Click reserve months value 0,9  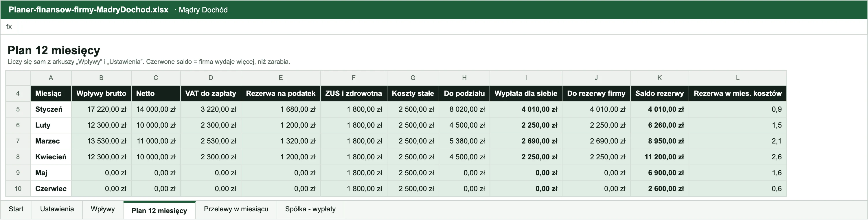click(738, 109)
